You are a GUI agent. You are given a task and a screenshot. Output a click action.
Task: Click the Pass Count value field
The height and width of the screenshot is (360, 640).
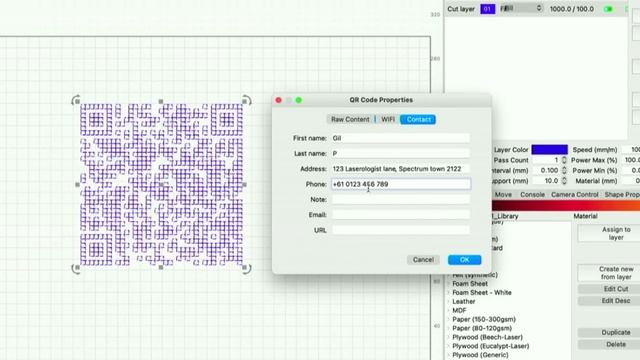[546, 160]
